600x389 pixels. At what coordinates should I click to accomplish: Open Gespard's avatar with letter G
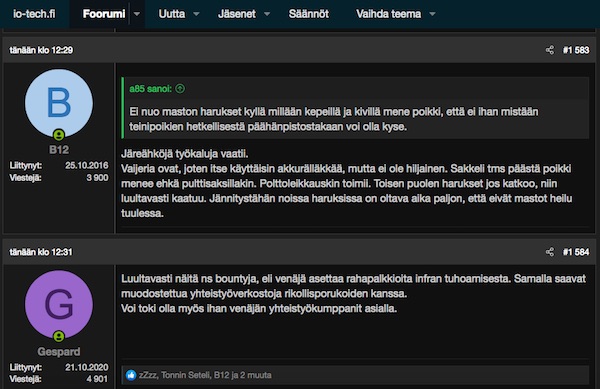[x=59, y=304]
